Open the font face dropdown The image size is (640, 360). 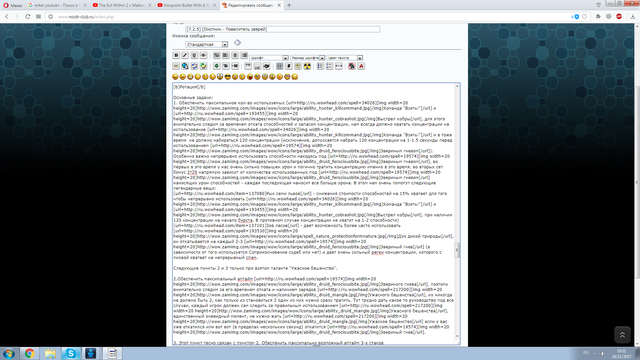(269, 58)
